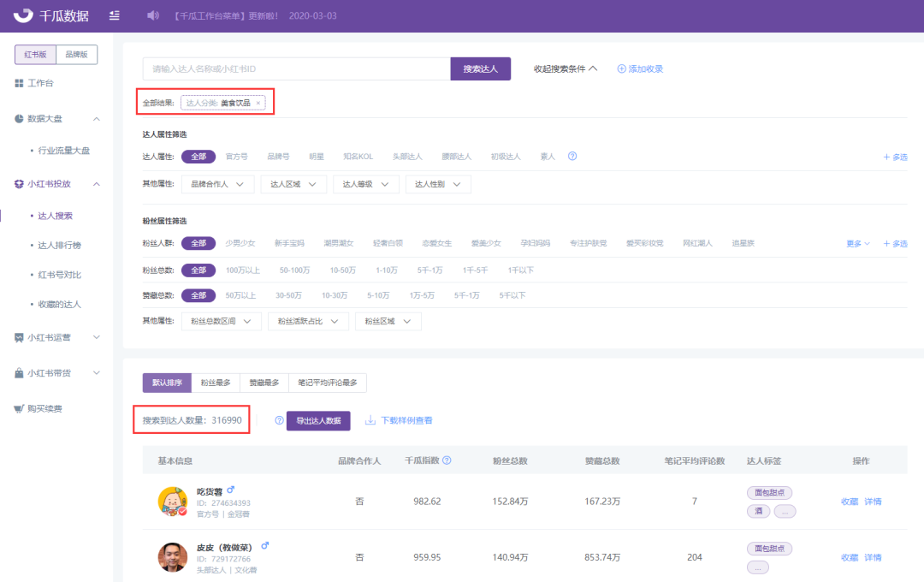Open the 品牌合作人 dropdown
Screen dimensions: 924x582
(217, 185)
